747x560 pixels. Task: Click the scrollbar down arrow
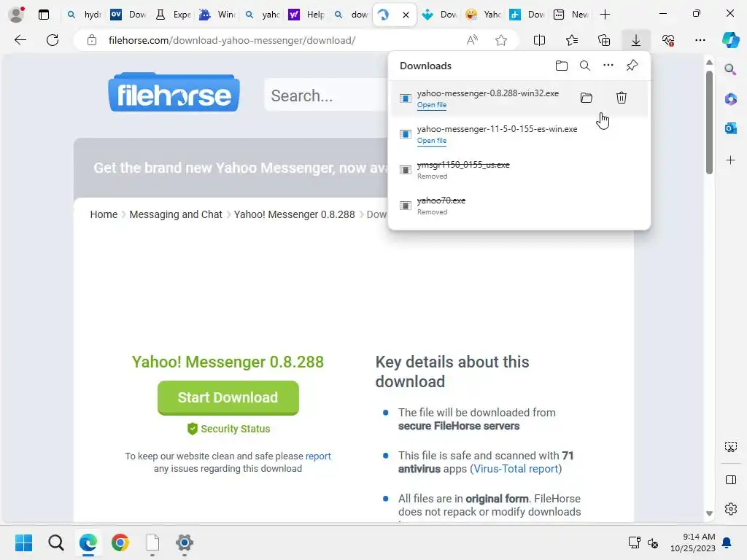point(709,513)
